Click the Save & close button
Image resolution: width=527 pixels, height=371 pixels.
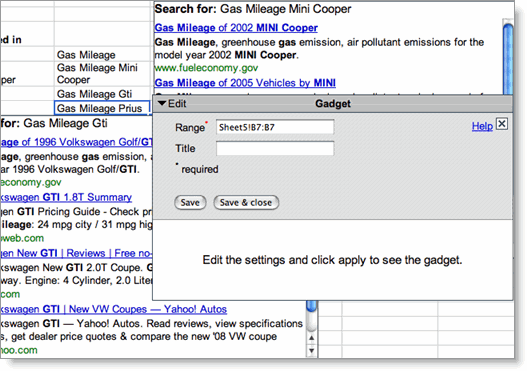(246, 202)
